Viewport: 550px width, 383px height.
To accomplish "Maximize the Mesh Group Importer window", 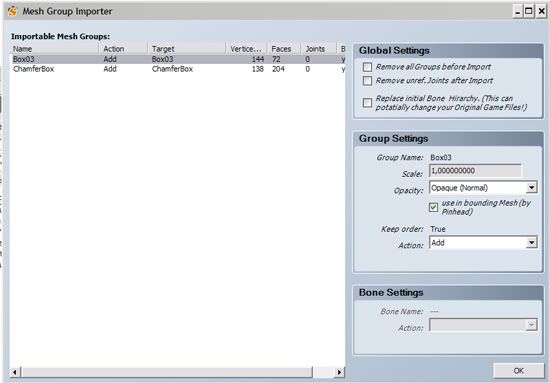I will (529, 12).
